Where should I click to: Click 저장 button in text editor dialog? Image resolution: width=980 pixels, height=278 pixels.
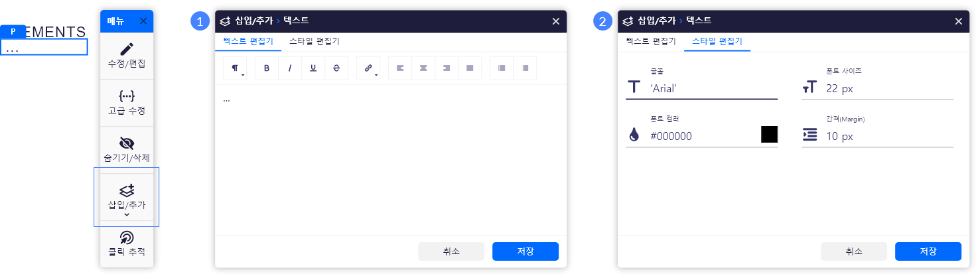point(525,251)
